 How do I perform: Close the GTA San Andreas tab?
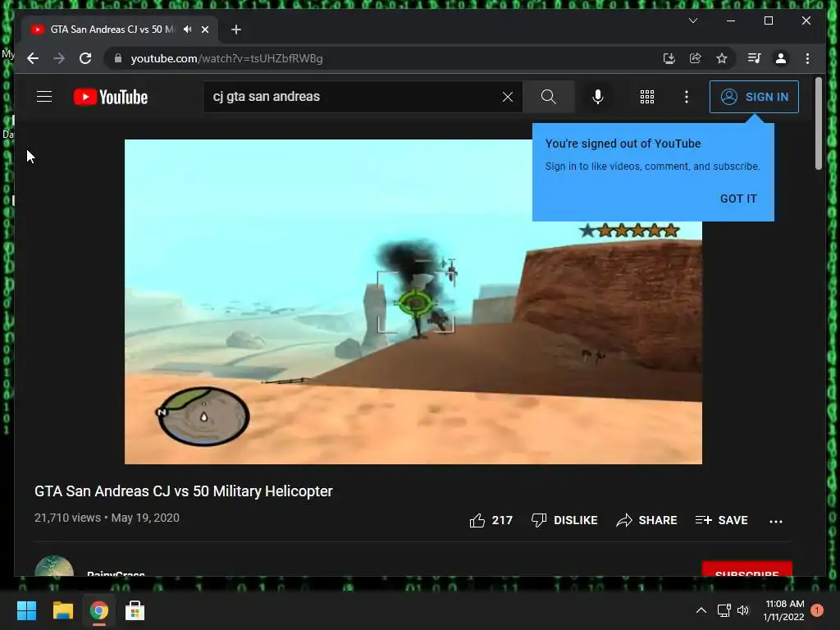pyautogui.click(x=204, y=30)
